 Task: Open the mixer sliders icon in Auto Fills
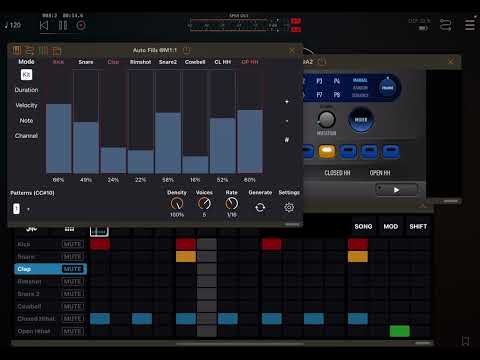click(x=43, y=51)
